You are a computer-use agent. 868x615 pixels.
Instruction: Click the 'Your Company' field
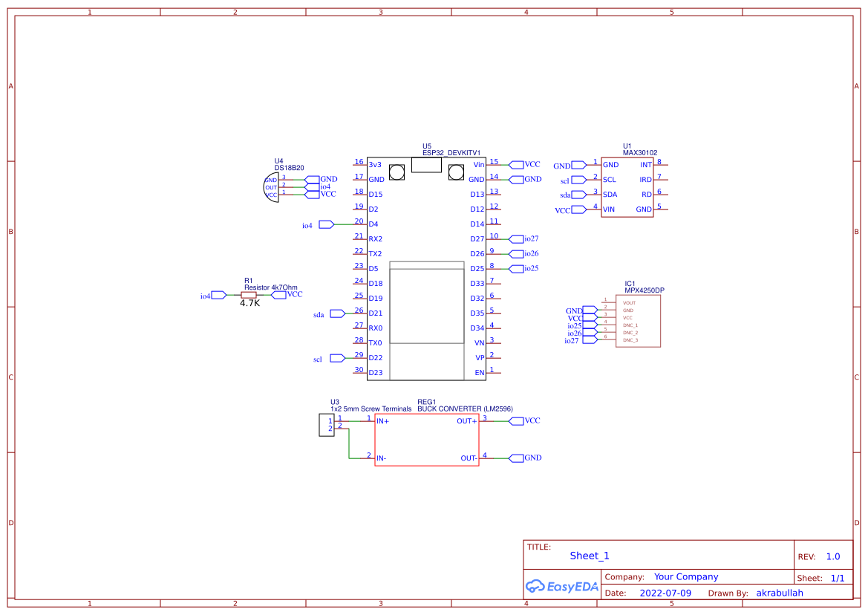point(685,576)
